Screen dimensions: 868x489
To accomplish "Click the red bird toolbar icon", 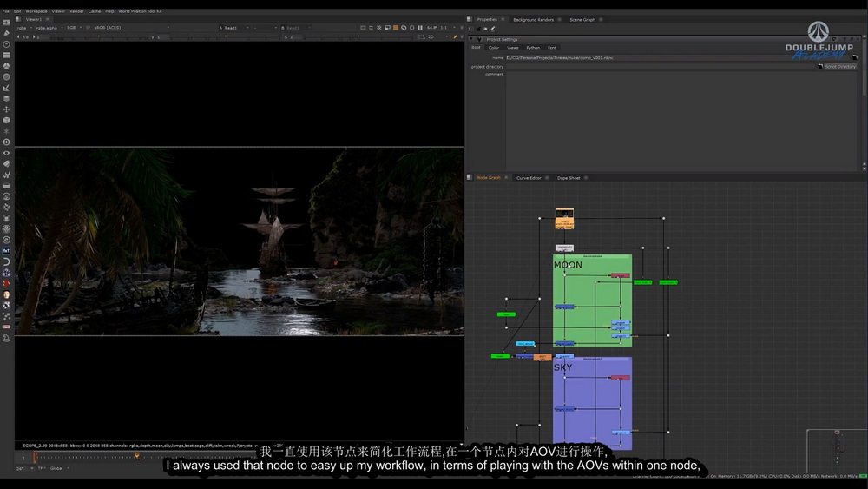I will 7,283.
